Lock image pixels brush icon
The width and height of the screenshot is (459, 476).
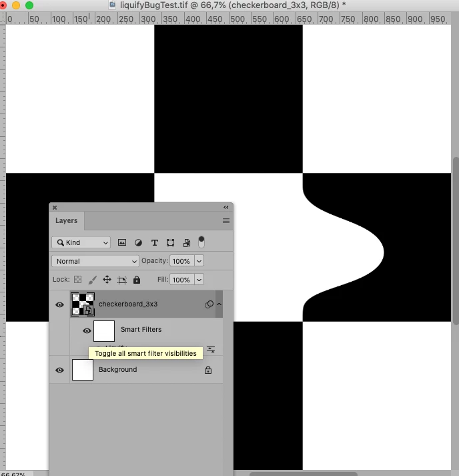[92, 280]
